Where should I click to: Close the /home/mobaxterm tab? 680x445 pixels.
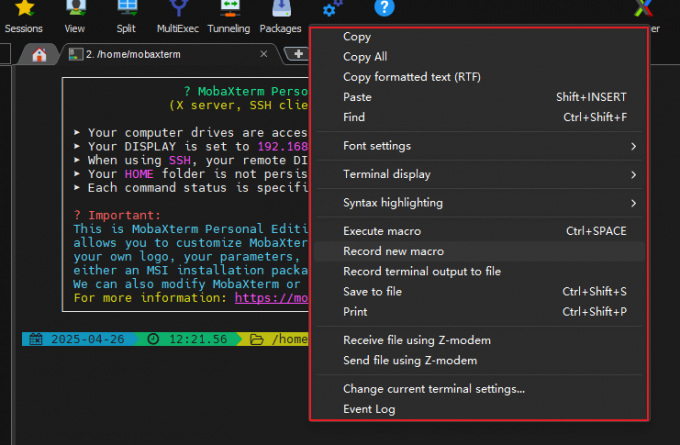264,54
